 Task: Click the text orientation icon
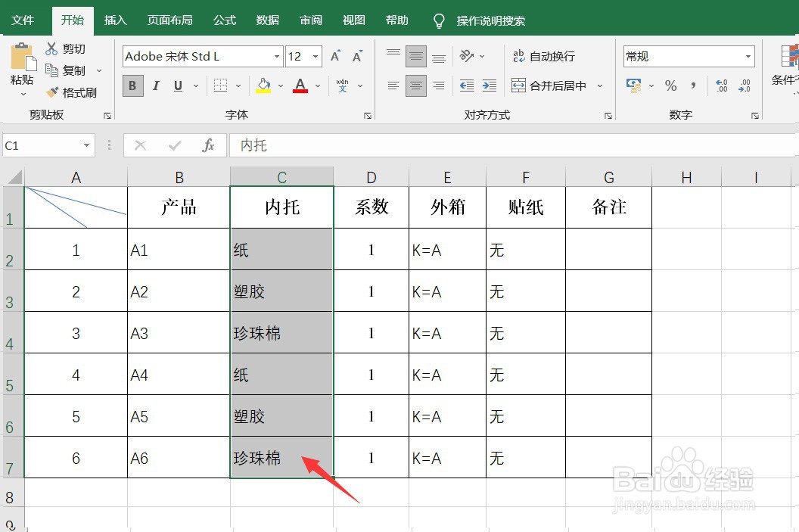point(466,56)
